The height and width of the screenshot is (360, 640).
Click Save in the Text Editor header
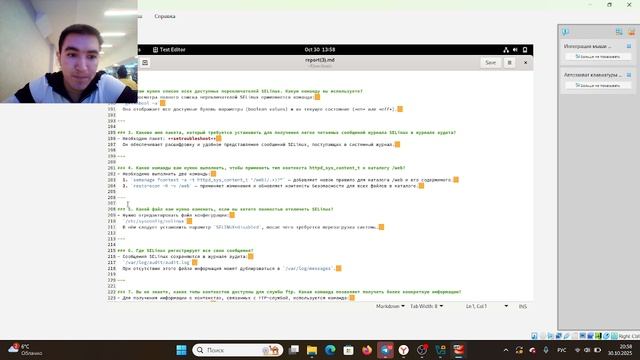pos(490,62)
